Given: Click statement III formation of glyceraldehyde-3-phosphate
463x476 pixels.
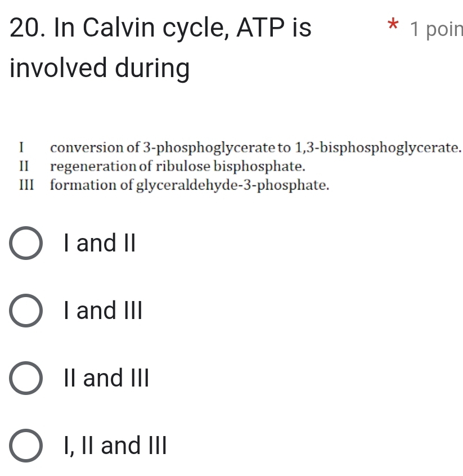Looking at the screenshot, I should point(189,185).
